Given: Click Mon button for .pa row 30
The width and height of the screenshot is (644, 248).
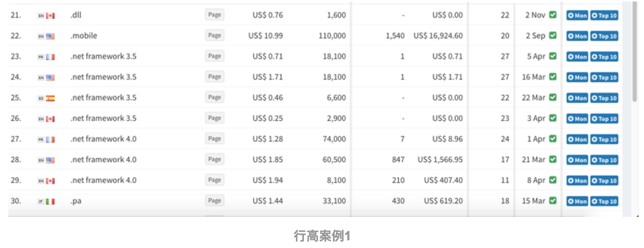Looking at the screenshot, I should point(577,202).
